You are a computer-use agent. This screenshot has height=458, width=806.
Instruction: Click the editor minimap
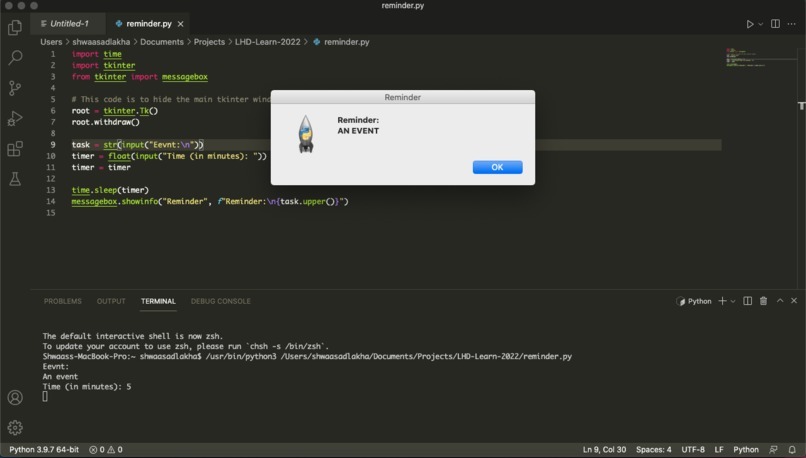coord(761,57)
